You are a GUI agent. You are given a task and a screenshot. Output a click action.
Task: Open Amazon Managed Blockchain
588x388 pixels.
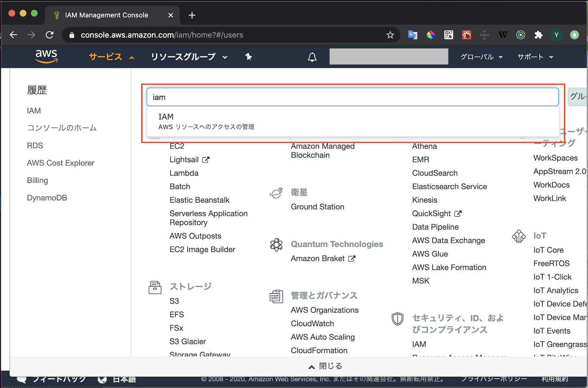(322, 150)
